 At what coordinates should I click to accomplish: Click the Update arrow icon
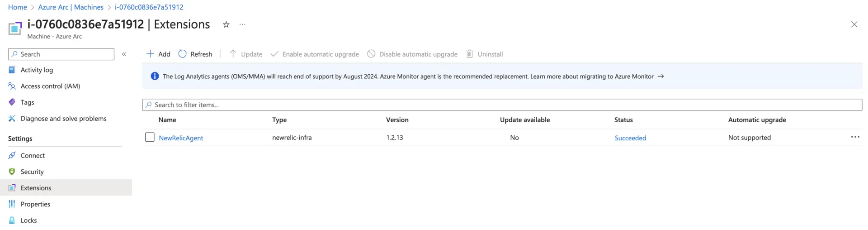[233, 54]
